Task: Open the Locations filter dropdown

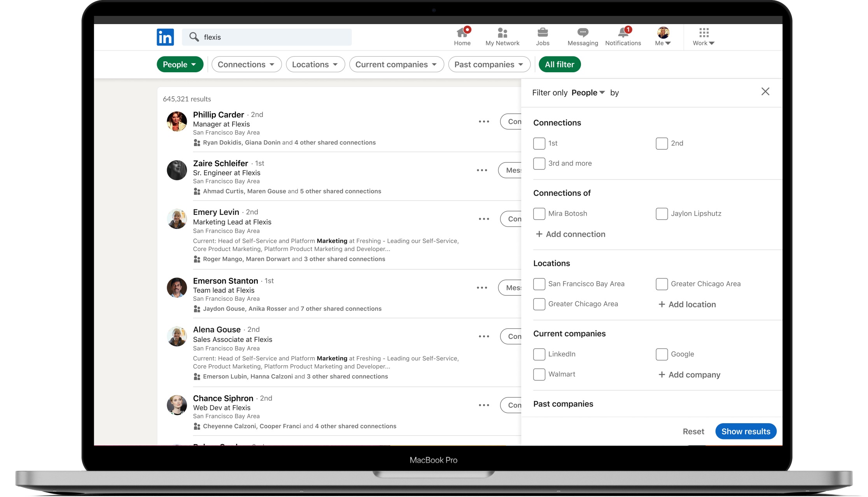Action: [x=315, y=65]
